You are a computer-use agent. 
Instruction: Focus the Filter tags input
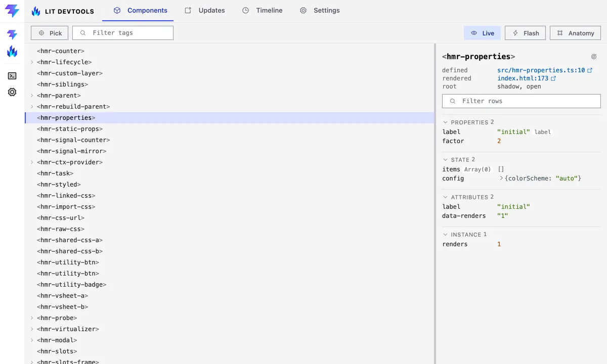[123, 33]
